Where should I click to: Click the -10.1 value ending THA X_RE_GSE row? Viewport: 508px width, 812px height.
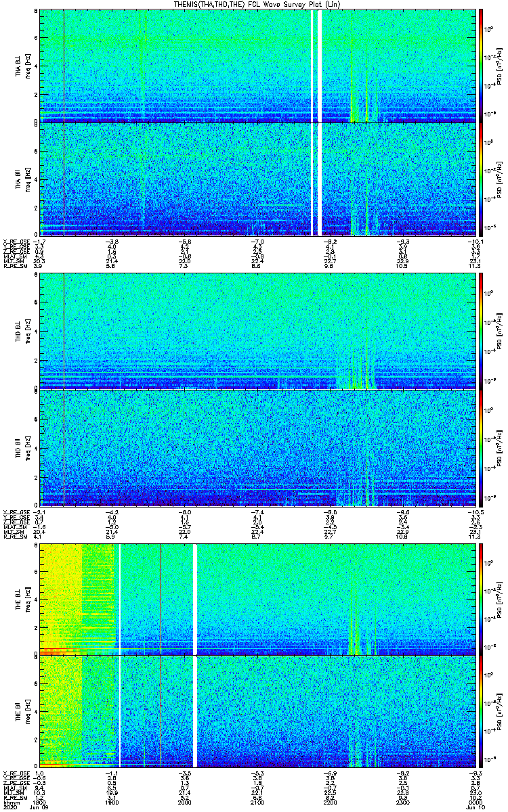[x=475, y=241]
